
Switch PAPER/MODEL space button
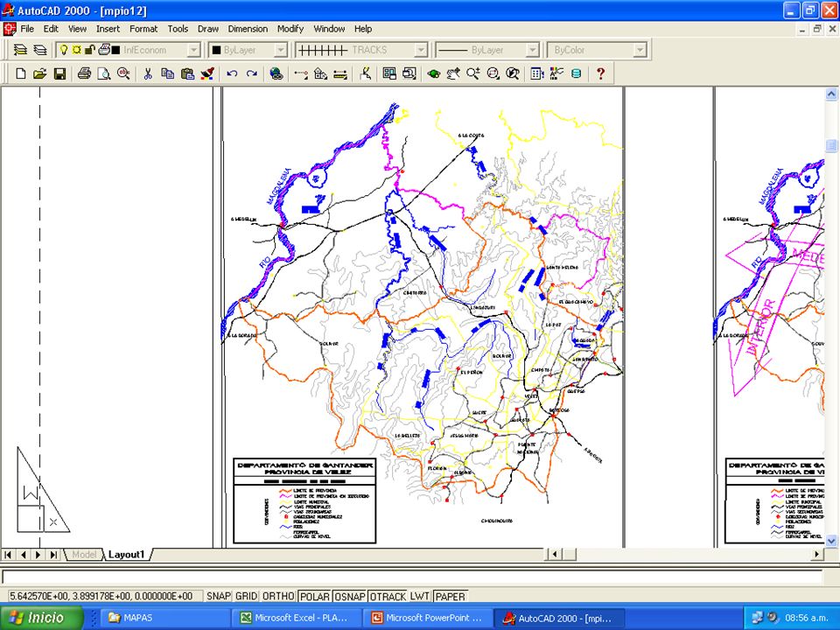(450, 596)
